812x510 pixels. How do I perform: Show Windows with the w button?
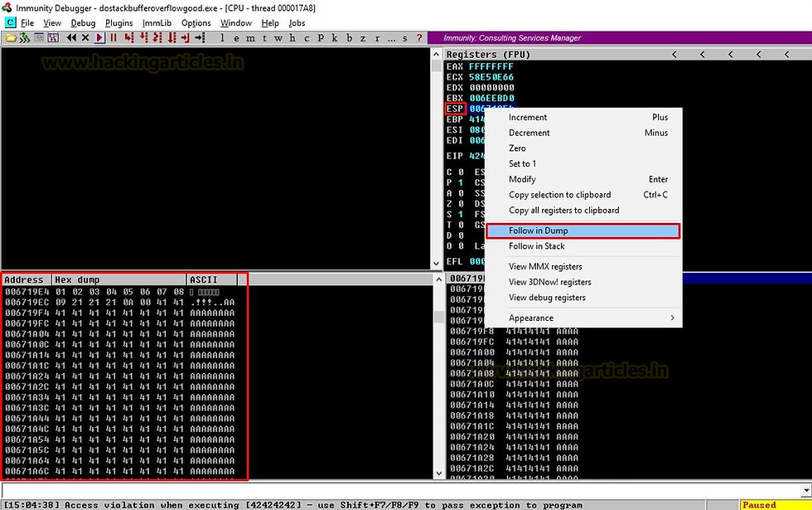point(278,38)
